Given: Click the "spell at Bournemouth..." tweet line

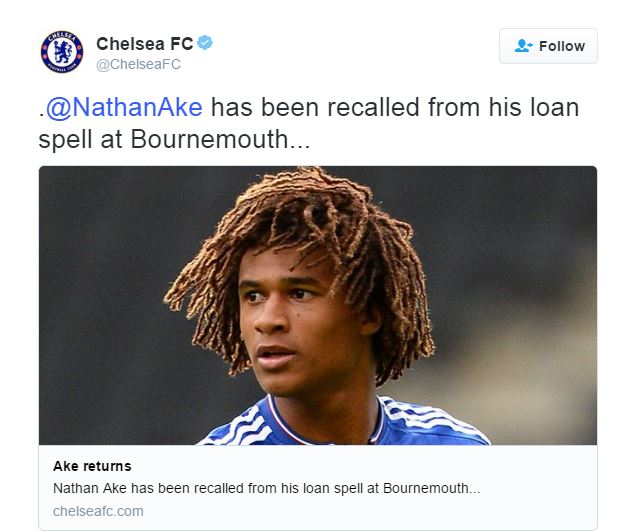Looking at the screenshot, I should point(174,139).
